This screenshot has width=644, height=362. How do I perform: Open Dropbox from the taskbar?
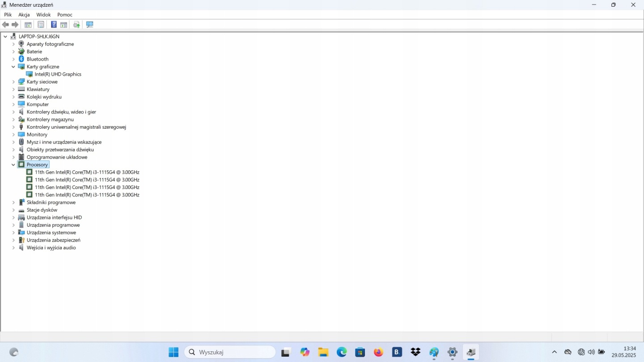(x=415, y=352)
